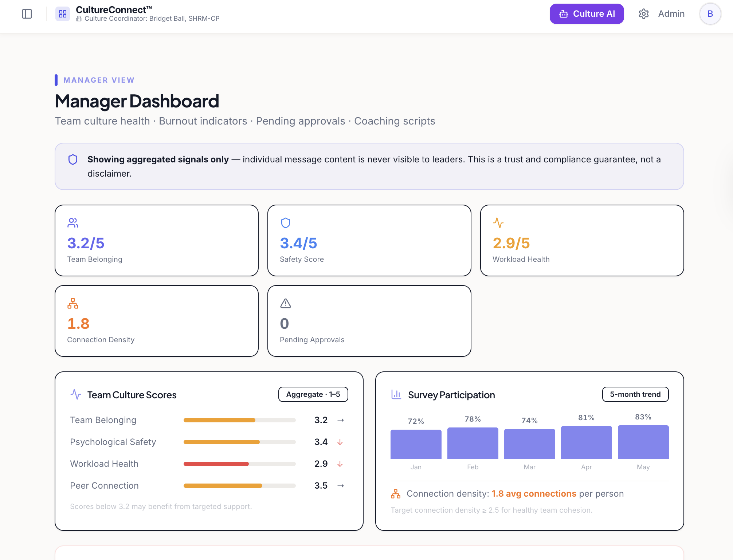Click the 5-month trend badge

click(x=635, y=394)
